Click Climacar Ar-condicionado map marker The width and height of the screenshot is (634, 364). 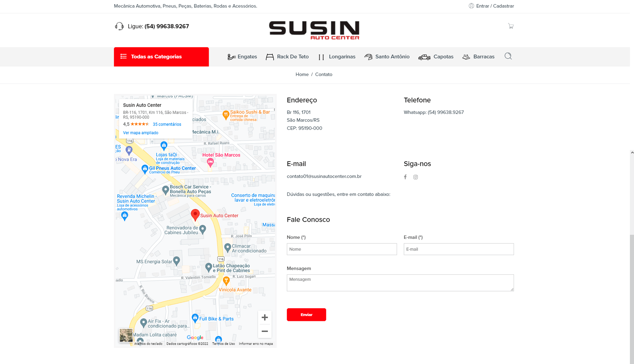[227, 248]
